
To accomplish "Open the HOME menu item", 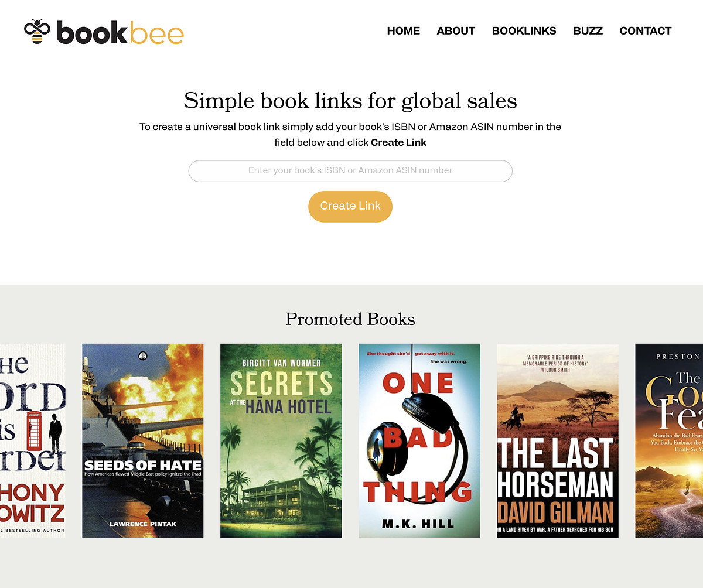I will (404, 31).
